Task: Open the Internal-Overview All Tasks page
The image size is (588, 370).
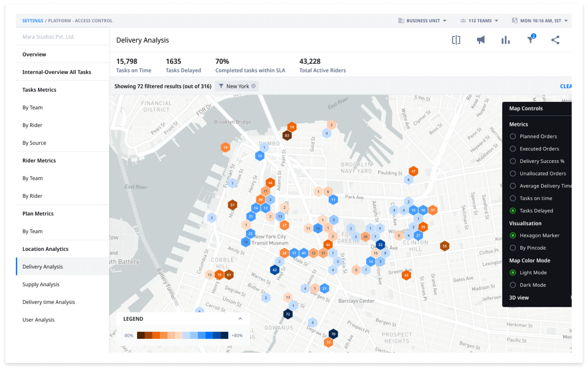Action: (x=57, y=72)
